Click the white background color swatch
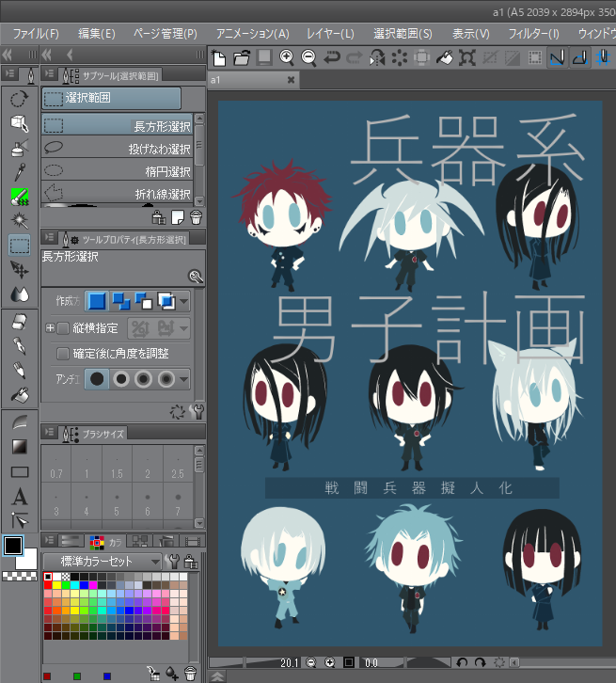The height and width of the screenshot is (683, 616). pos(28,560)
